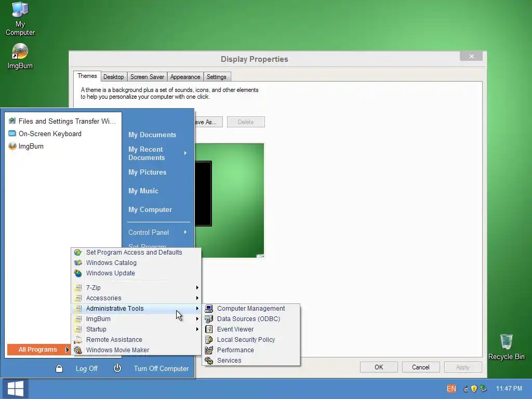
Task: Click the Local Security Policy icon
Action: point(209,340)
